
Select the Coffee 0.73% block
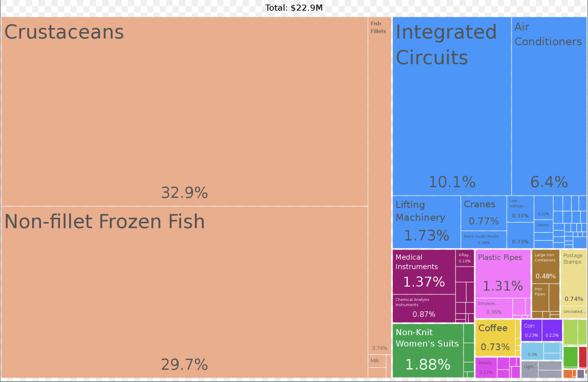click(495, 338)
